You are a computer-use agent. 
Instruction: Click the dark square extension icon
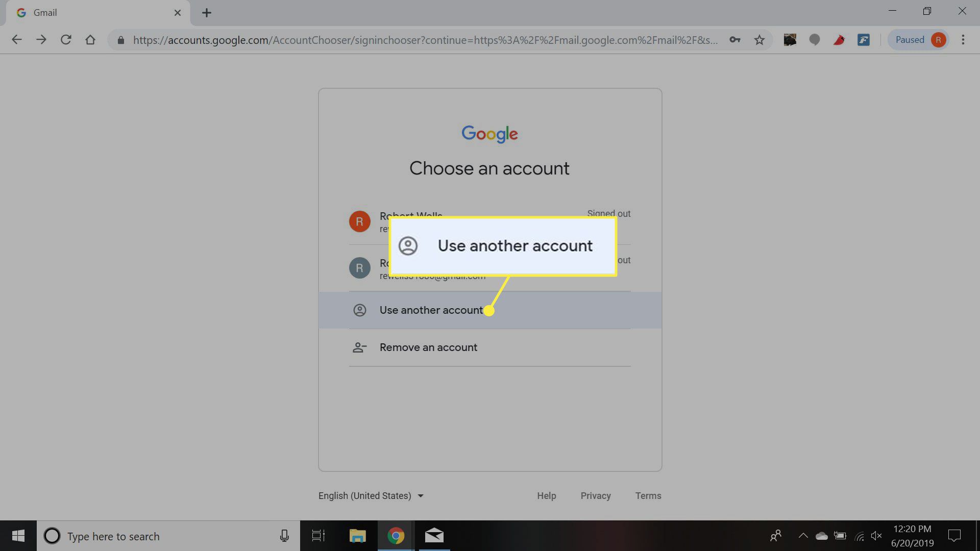tap(790, 40)
